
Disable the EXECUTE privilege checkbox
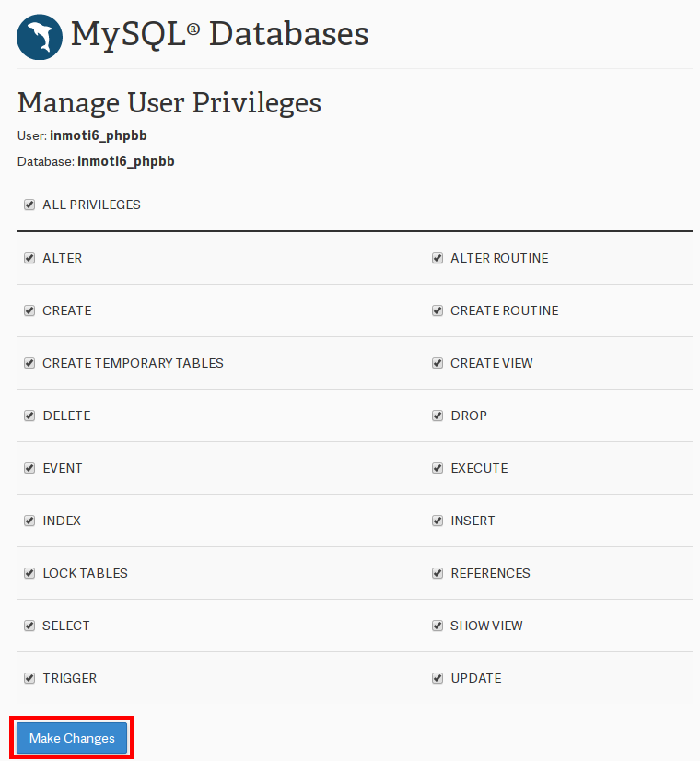(437, 468)
